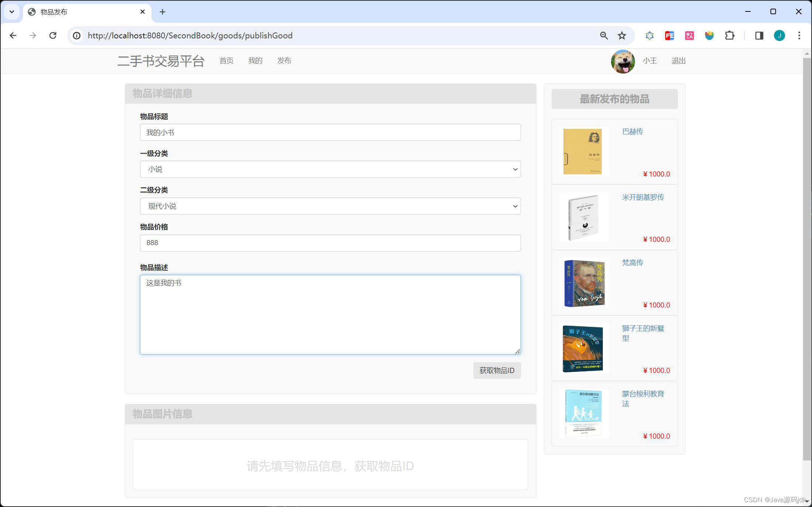Click the bookmark star icon
Screen dimensions: 812x507
pos(622,35)
